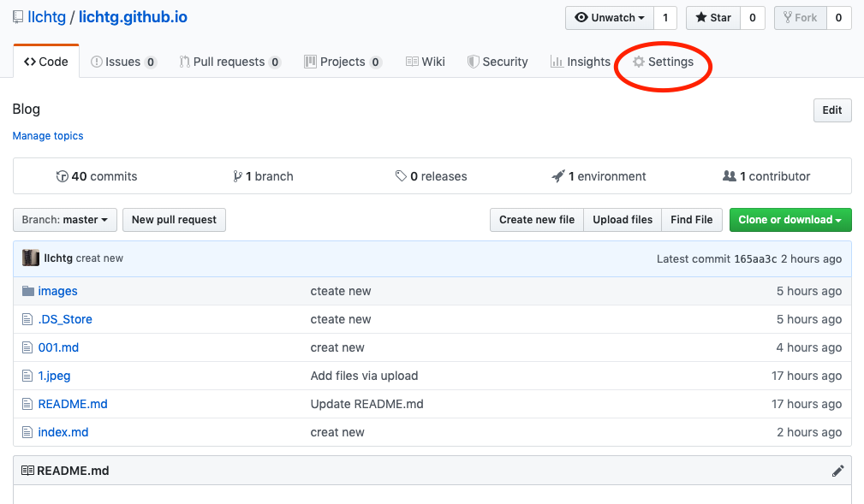Click the llchtg owner link
This screenshot has width=864, height=504.
[47, 17]
